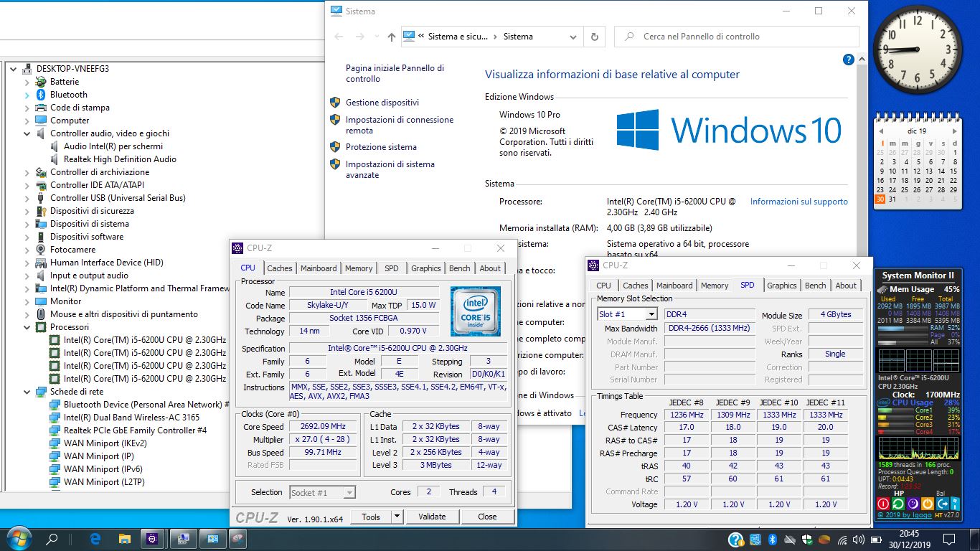Expand the Batterie node in Device Manager
The width and height of the screenshot is (980, 551).
(x=27, y=82)
